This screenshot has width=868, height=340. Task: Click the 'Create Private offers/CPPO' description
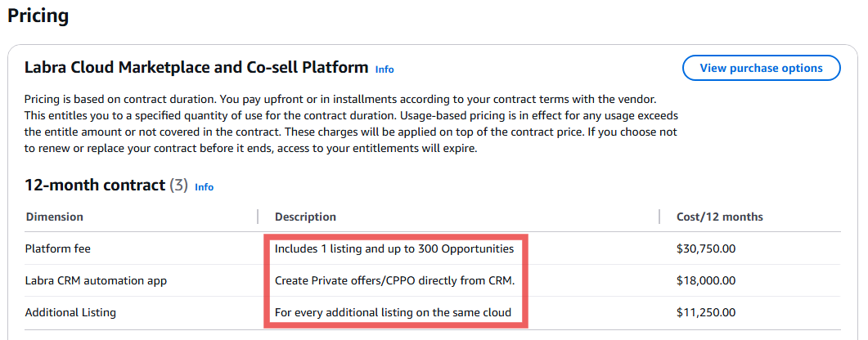[x=394, y=281]
